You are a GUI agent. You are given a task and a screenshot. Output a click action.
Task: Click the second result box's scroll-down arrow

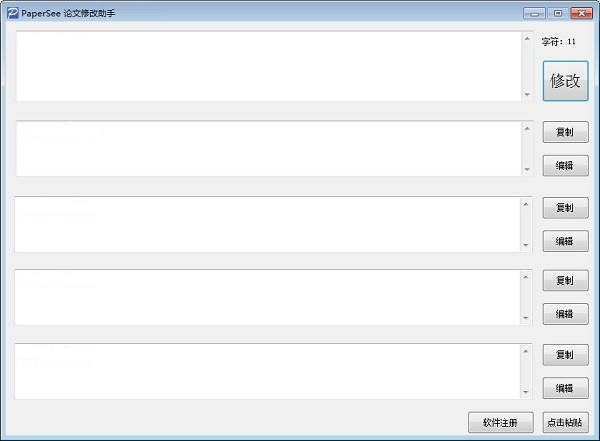tap(527, 244)
